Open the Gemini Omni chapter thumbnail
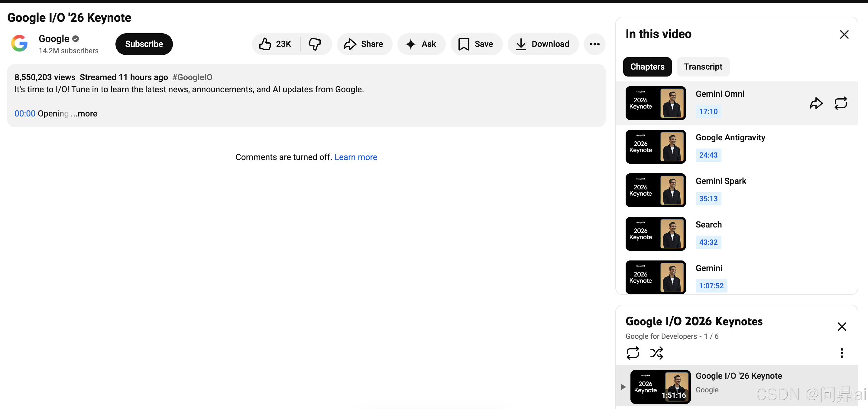 tap(656, 103)
